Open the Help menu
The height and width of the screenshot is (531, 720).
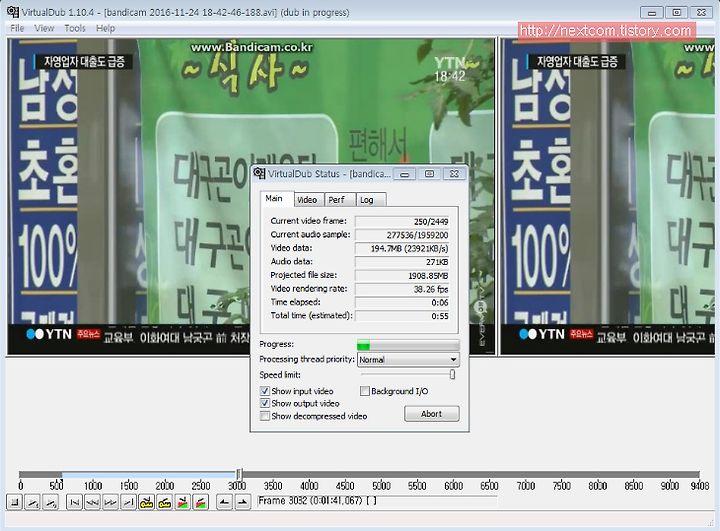point(106,28)
